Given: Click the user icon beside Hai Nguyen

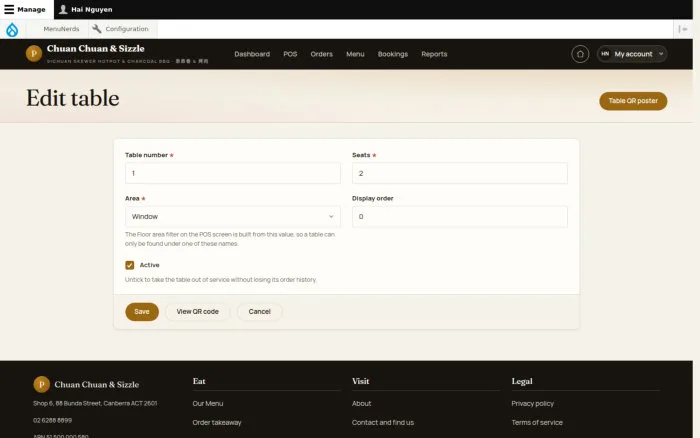Looking at the screenshot, I should coord(63,9).
